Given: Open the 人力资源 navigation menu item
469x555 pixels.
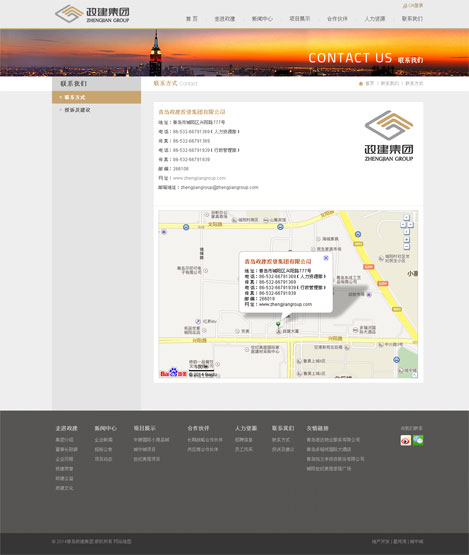Looking at the screenshot, I should pos(375,19).
